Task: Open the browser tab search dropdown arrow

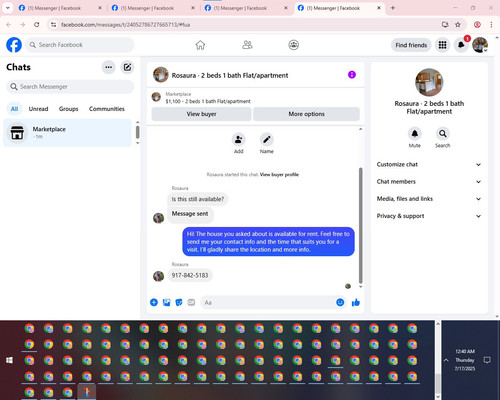Action: tap(8, 8)
